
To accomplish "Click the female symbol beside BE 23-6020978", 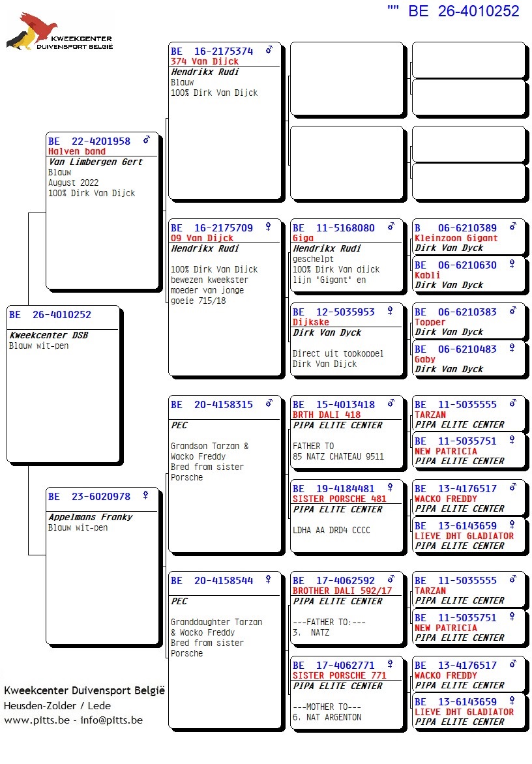I will 145,495.
